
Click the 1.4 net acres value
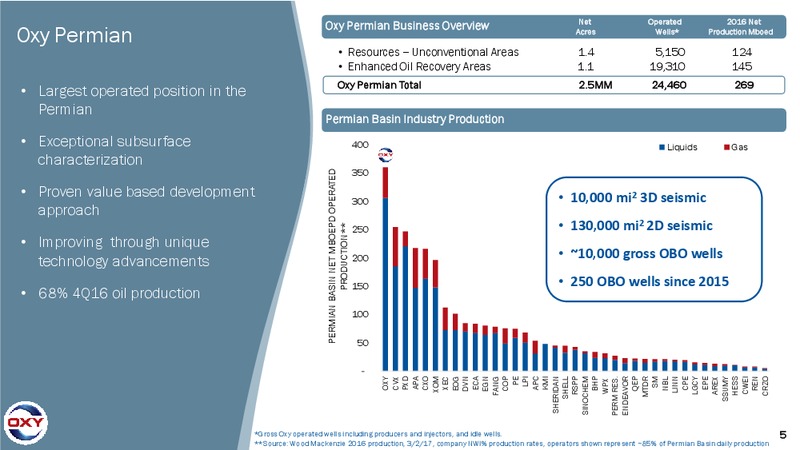[x=586, y=52]
